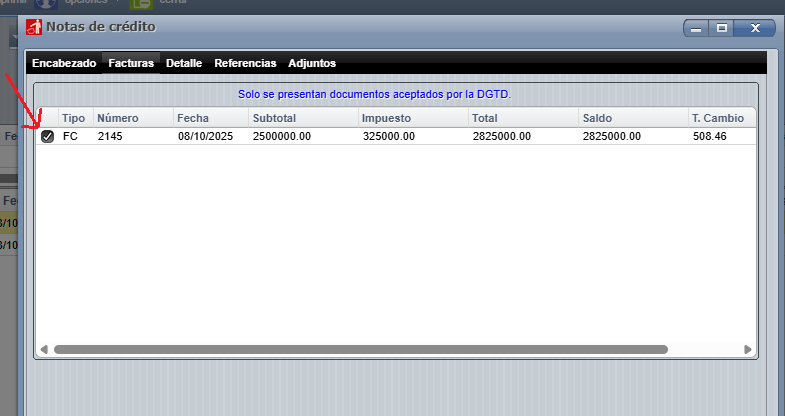Select the Referencias tab
This screenshot has height=416, width=785.
pyautogui.click(x=245, y=63)
